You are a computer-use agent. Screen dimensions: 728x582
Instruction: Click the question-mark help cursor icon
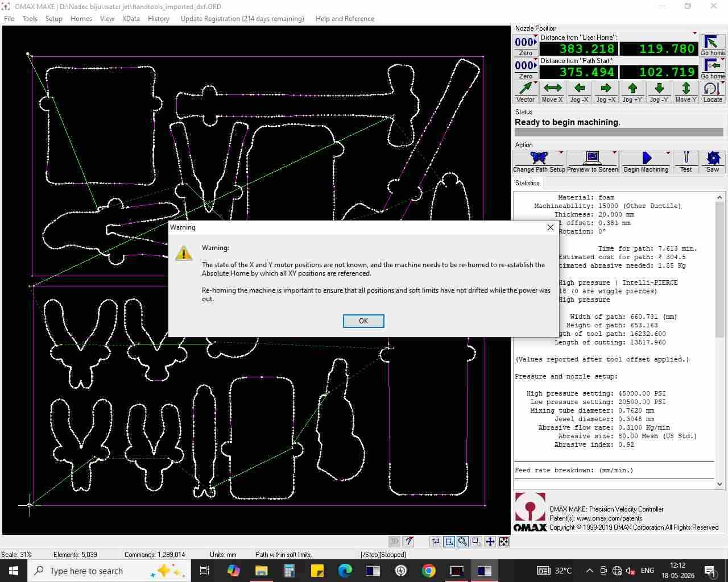408,542
